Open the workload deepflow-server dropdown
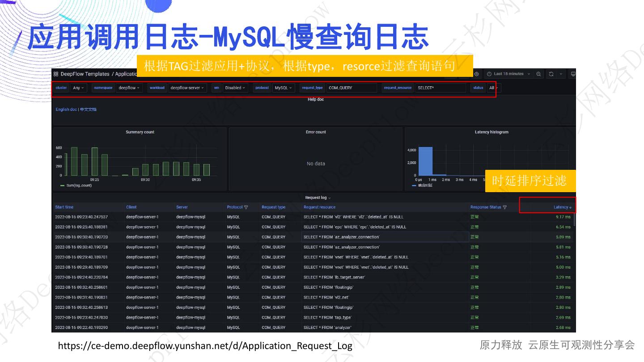The image size is (644, 362). coord(187,88)
